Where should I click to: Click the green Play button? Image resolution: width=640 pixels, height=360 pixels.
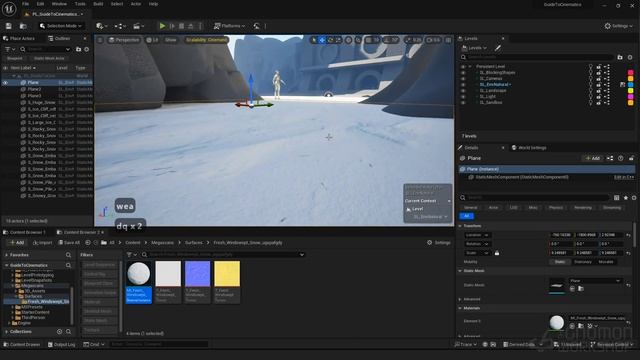pyautogui.click(x=162, y=26)
